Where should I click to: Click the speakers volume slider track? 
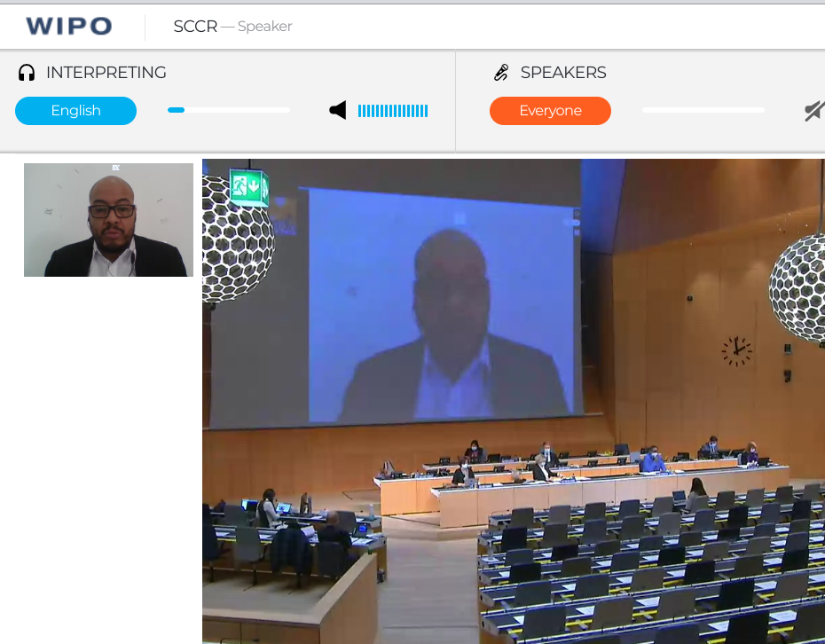(x=703, y=110)
